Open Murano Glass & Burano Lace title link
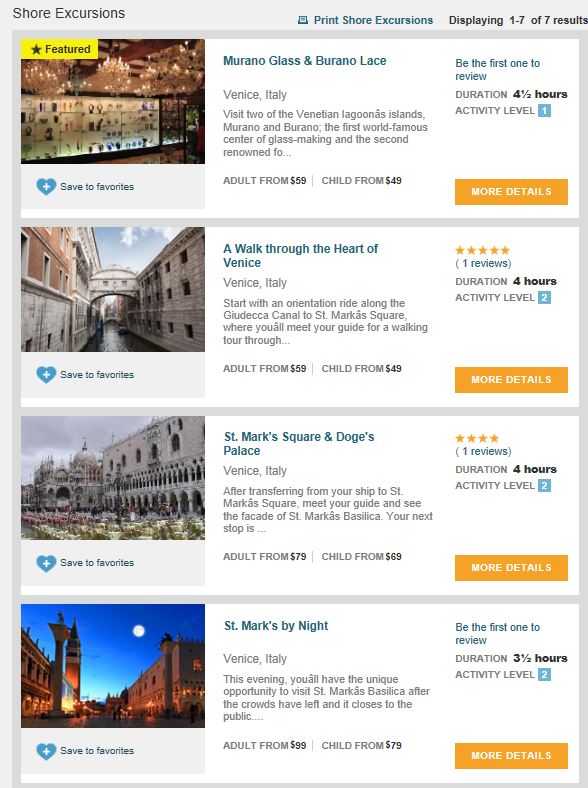This screenshot has width=588, height=788. [305, 61]
